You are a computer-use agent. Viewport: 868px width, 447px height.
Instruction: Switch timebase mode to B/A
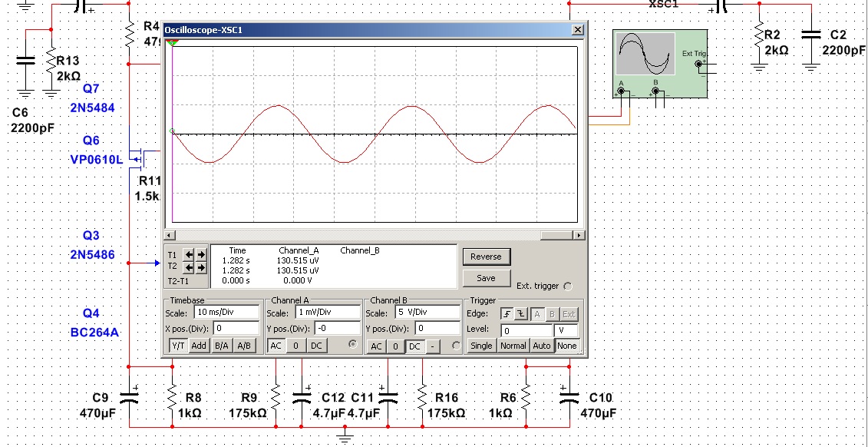(x=221, y=346)
